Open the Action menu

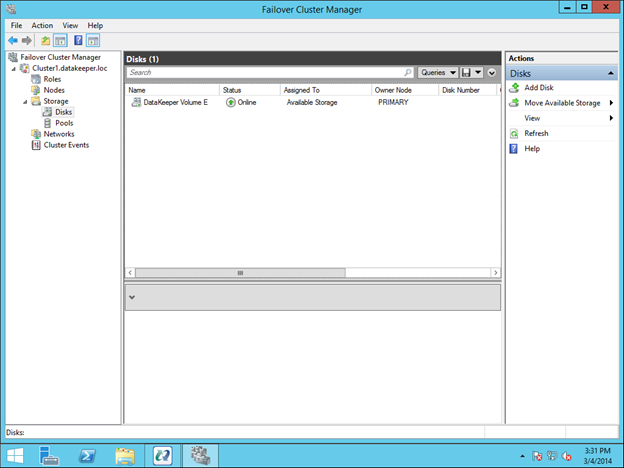coord(42,25)
